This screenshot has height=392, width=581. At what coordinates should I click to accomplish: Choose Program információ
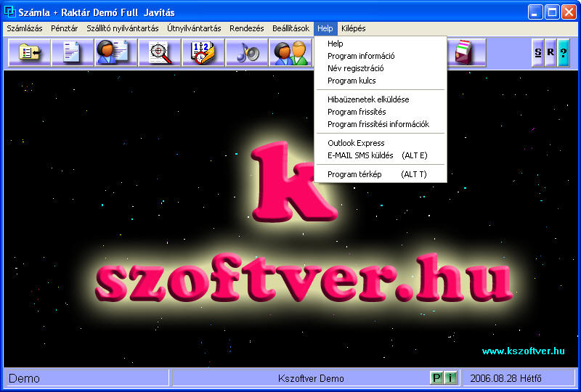click(380, 56)
